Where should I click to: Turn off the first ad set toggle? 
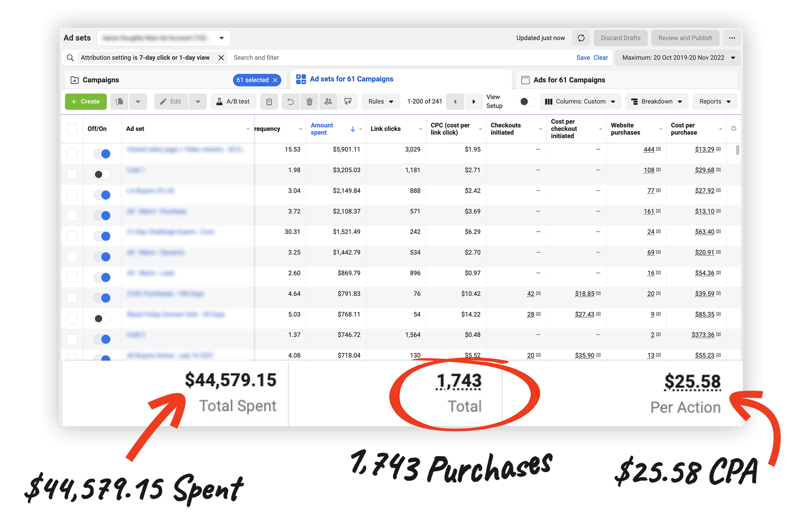point(102,154)
